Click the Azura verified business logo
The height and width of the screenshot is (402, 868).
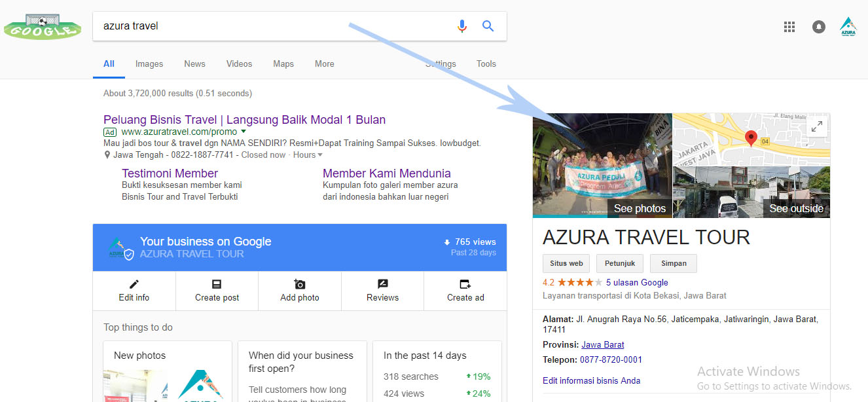[120, 248]
